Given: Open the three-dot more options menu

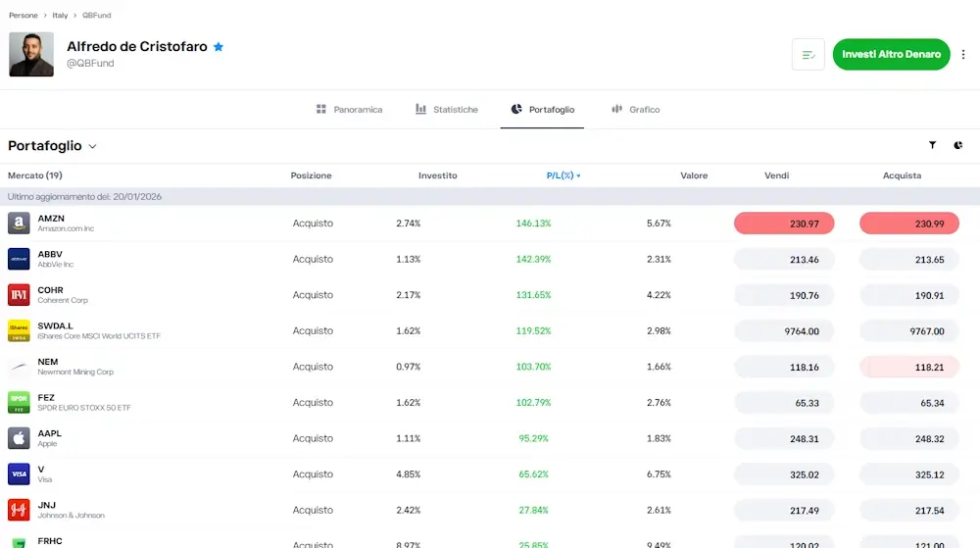Looking at the screenshot, I should tap(963, 55).
